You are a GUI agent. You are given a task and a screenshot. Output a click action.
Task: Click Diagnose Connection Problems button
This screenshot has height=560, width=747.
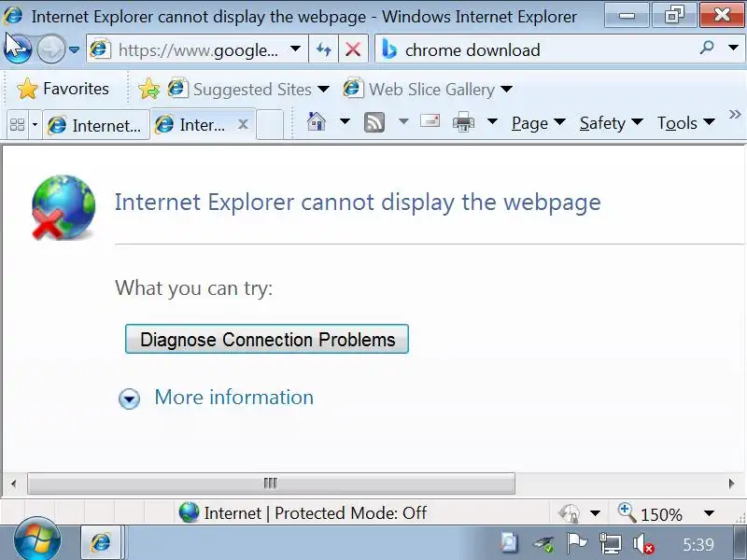tap(267, 339)
